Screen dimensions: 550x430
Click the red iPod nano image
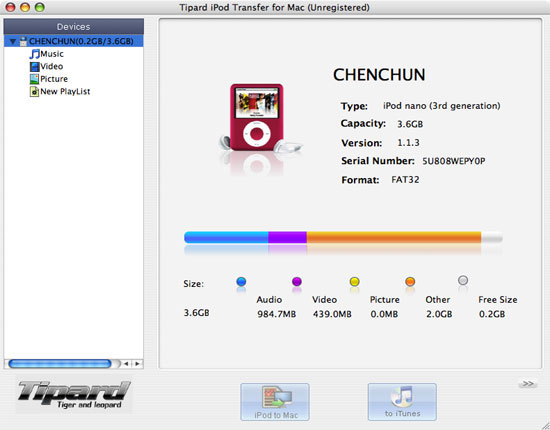257,117
